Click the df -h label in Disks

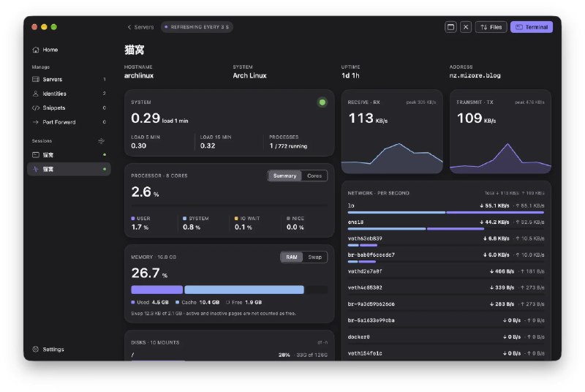click(322, 342)
